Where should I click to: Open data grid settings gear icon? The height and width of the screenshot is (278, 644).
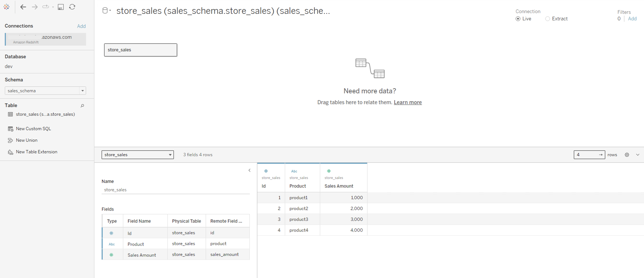[x=627, y=155]
